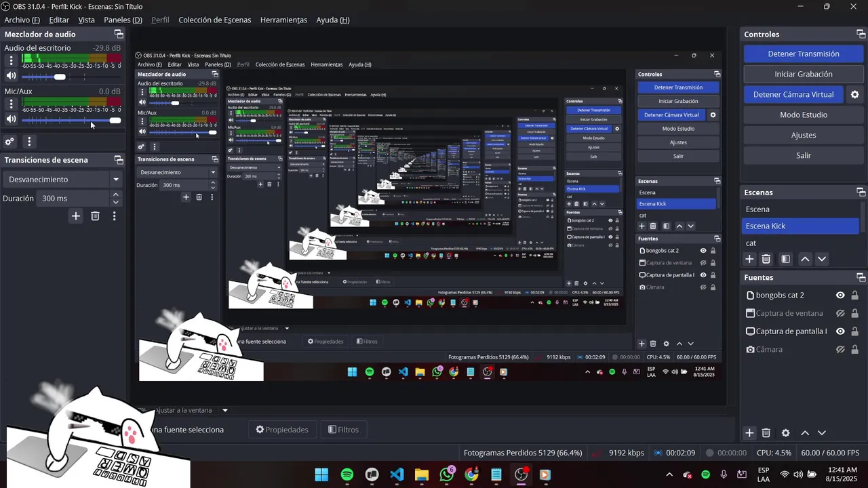Open Spotify from the taskbar

347,474
